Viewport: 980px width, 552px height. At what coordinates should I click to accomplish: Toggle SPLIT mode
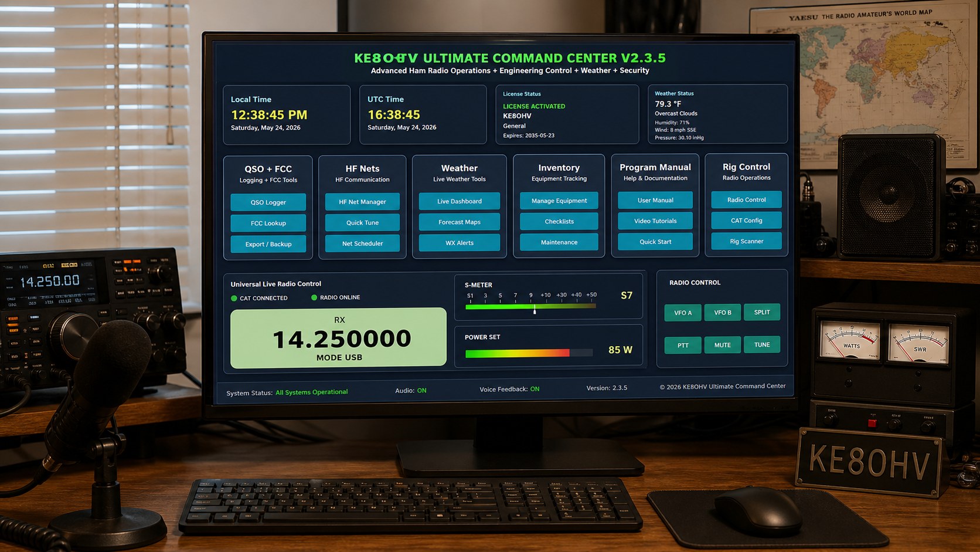[x=762, y=312]
